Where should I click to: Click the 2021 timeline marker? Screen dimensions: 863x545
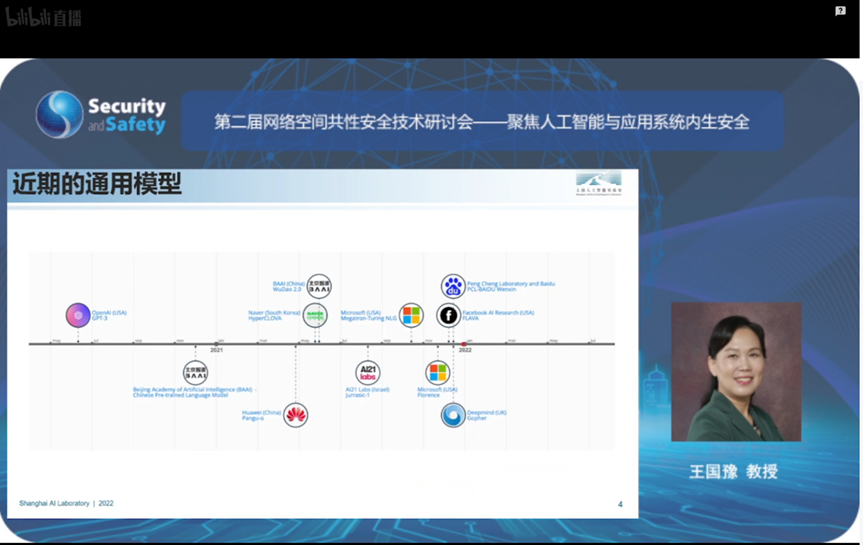[216, 349]
